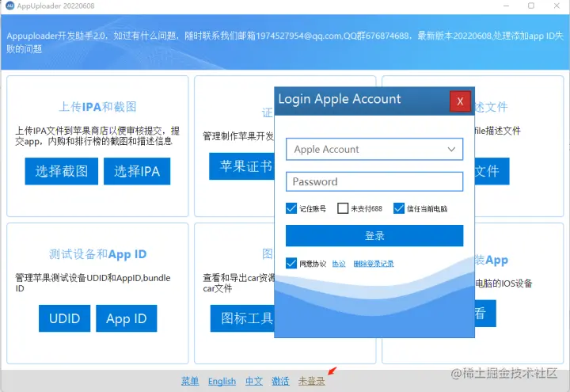Open the Apple Account dropdown arrow

[x=451, y=149]
